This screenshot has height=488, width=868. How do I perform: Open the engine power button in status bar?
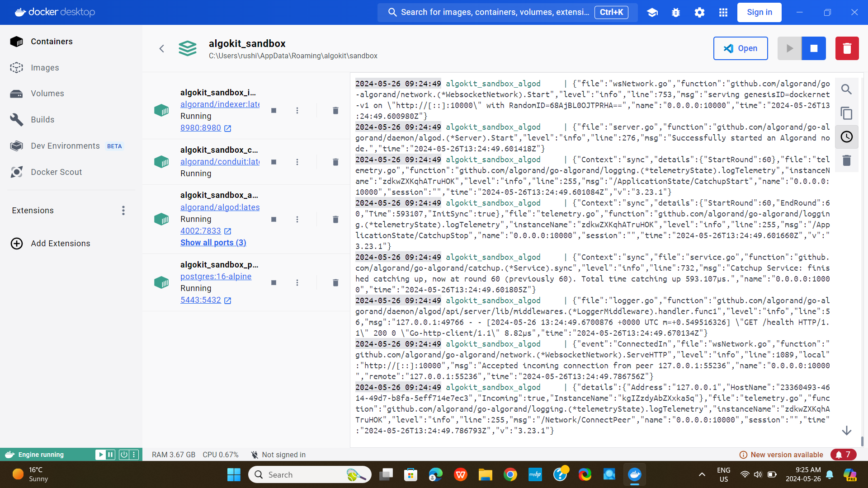[123, 455]
